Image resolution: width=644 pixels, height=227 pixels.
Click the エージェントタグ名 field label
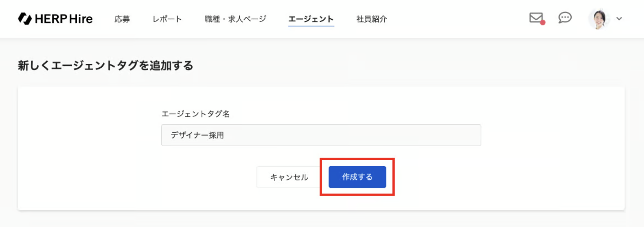(x=195, y=114)
